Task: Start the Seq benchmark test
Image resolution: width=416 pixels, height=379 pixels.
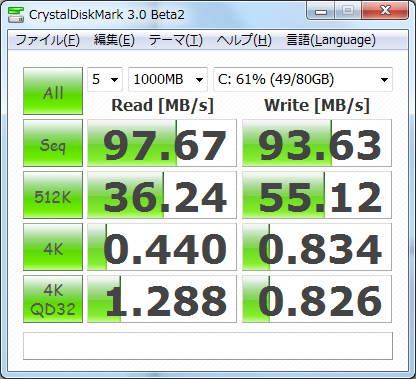Action: point(53,143)
